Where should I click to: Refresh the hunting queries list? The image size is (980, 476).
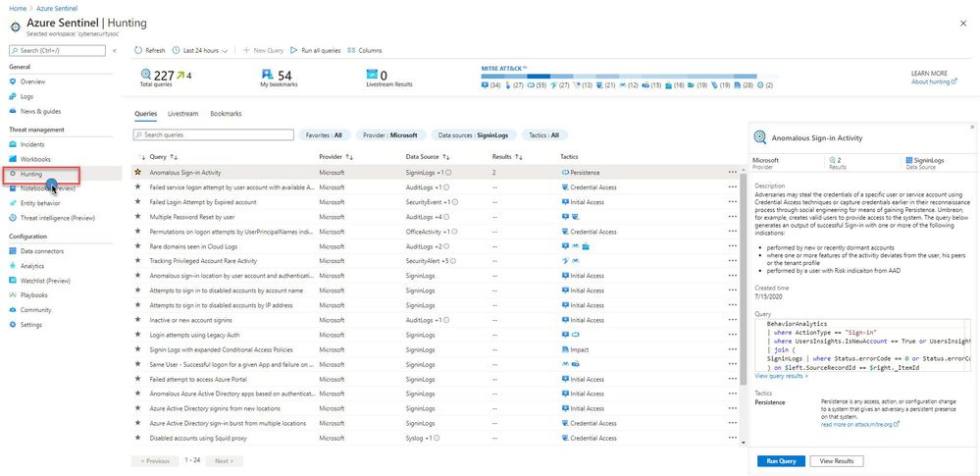tap(150, 51)
